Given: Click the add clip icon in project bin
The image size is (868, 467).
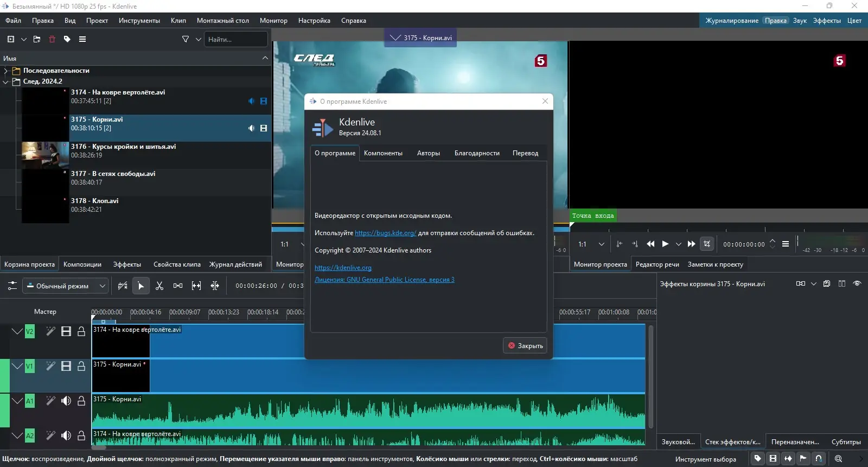Looking at the screenshot, I should (x=11, y=39).
